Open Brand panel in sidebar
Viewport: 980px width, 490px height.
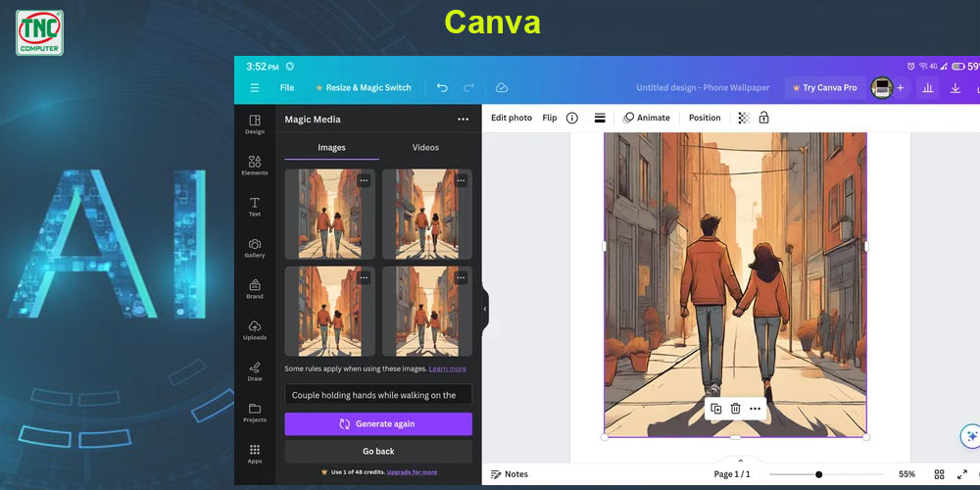tap(255, 289)
